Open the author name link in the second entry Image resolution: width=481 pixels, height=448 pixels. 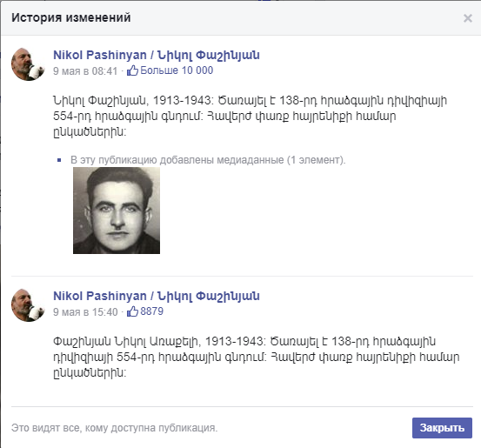(157, 296)
